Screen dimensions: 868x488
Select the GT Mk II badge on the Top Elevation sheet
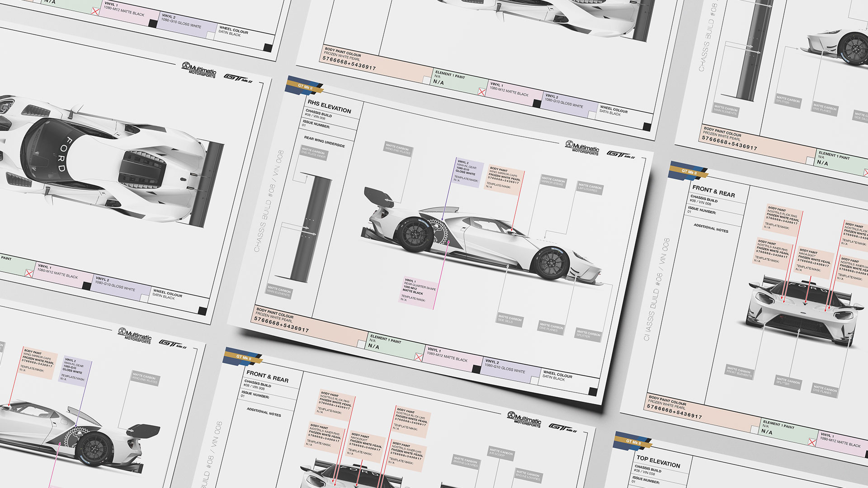633,441
